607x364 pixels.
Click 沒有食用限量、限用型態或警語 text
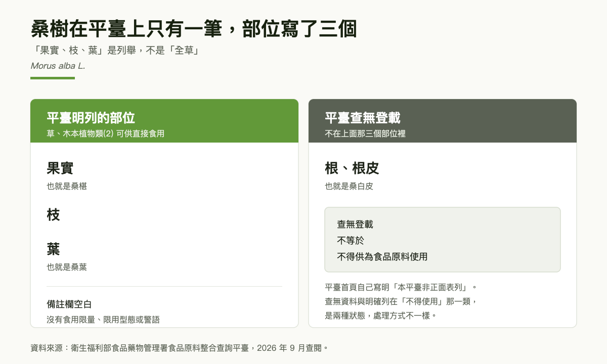click(103, 320)
